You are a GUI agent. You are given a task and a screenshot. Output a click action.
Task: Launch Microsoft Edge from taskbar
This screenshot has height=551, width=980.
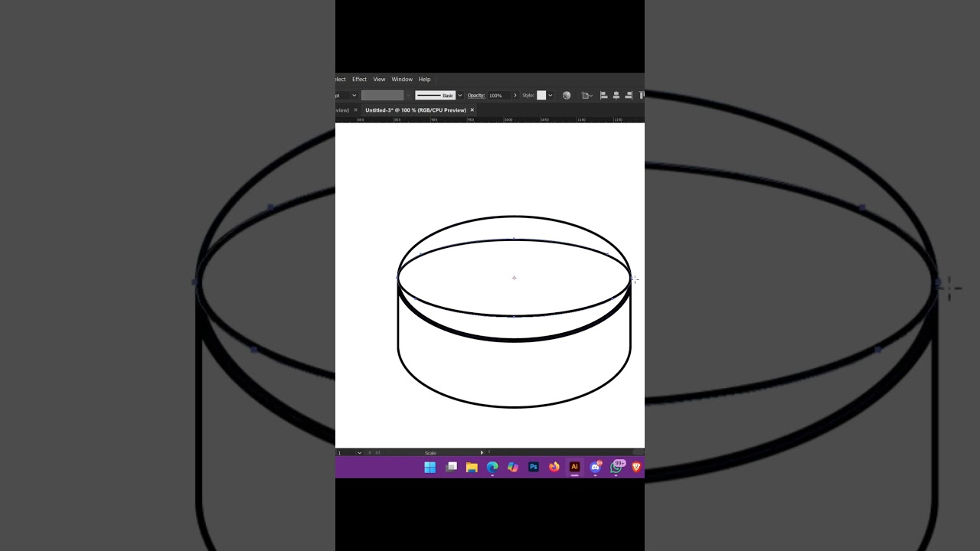(x=492, y=467)
